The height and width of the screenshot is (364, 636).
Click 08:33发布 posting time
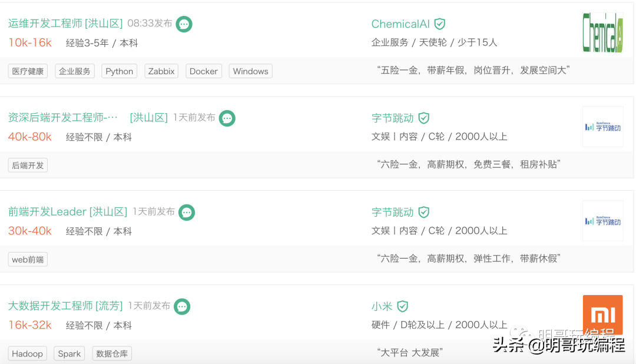click(x=150, y=23)
